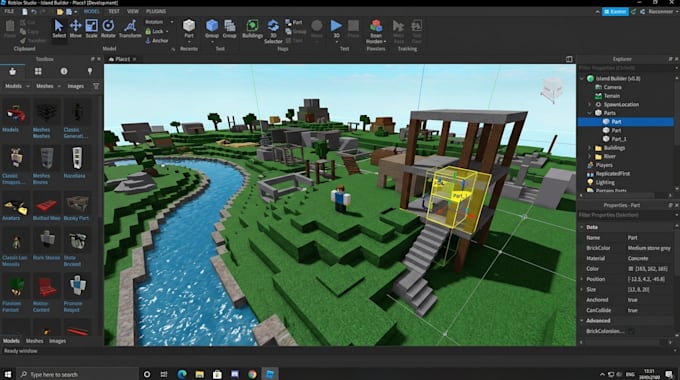Collapse the Data section in Properties
Image resolution: width=680 pixels, height=380 pixels.
click(x=582, y=227)
